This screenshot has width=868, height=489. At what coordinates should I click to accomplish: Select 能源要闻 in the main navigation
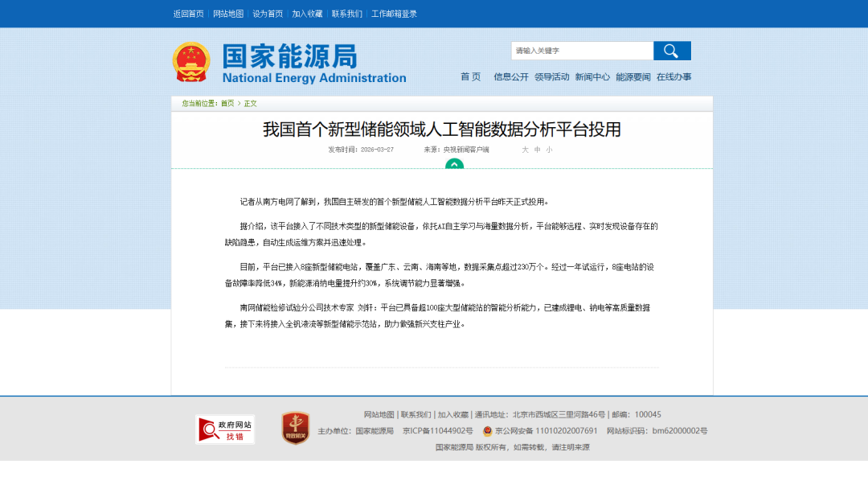(x=633, y=77)
